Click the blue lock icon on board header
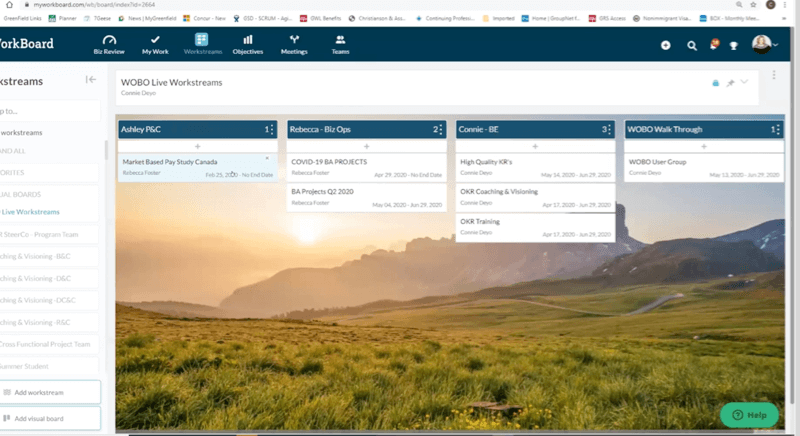 (715, 83)
